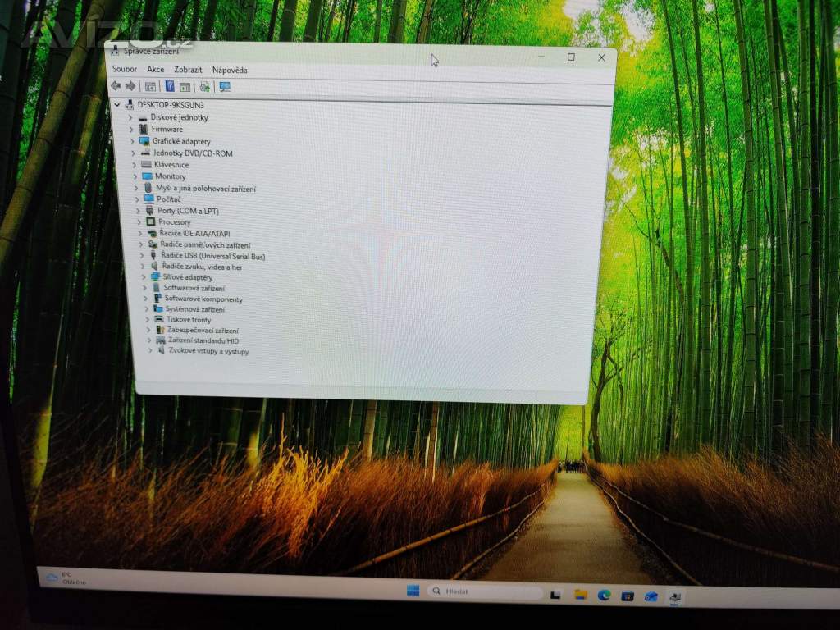Viewport: 840px width, 630px height.
Task: Click the taskbar Hledat search box
Action: [x=486, y=591]
